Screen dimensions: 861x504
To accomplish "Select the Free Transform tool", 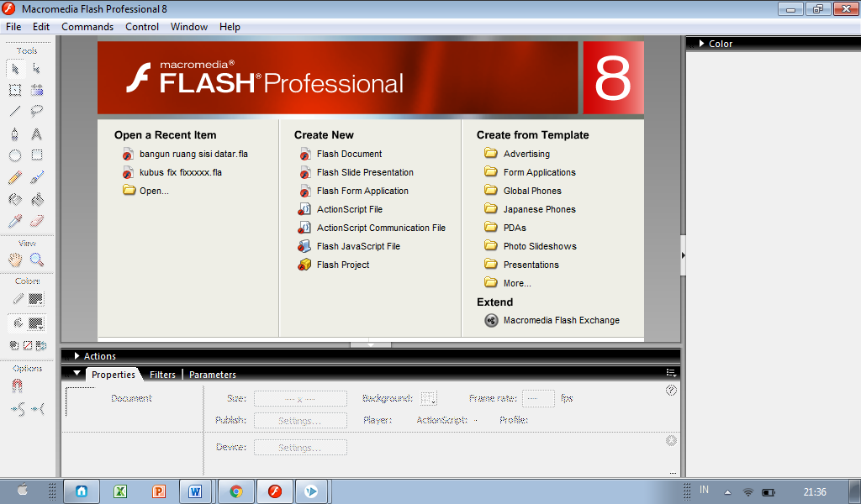I will point(15,90).
